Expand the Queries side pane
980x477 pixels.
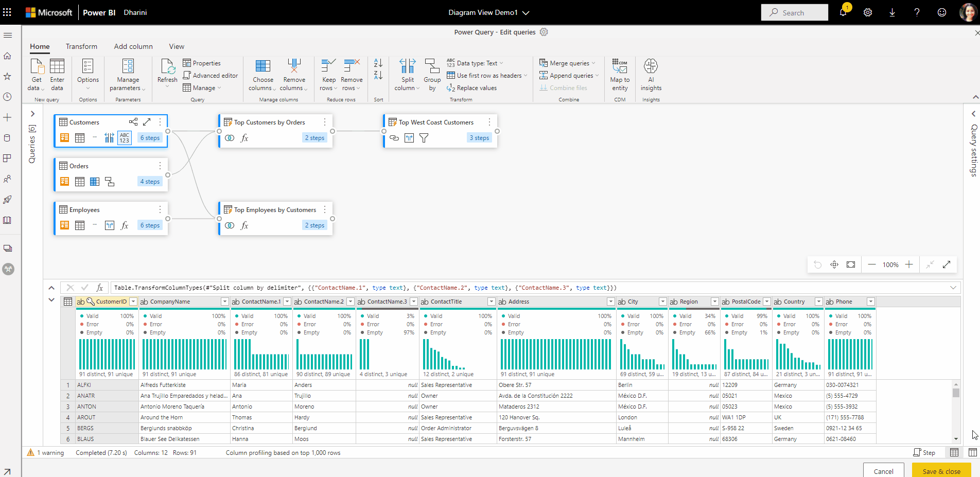32,114
